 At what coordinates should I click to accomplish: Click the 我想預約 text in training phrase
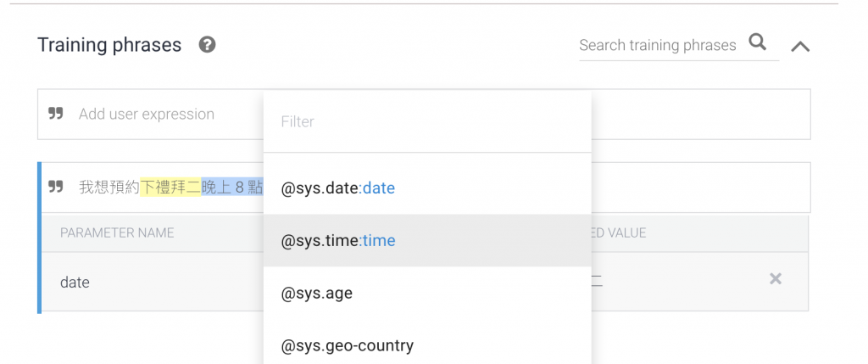109,188
